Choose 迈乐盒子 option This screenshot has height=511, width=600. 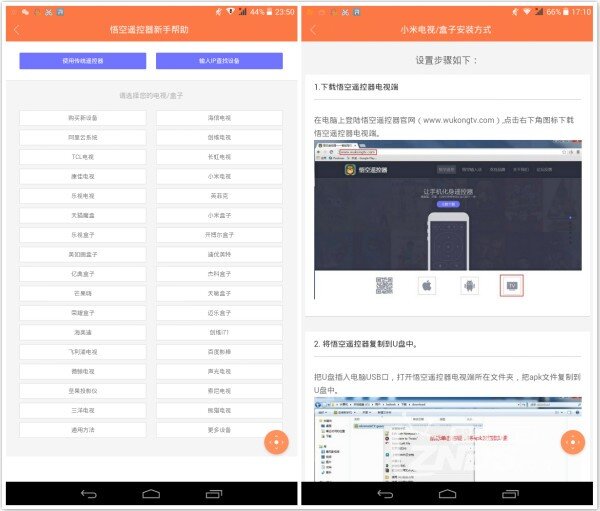click(x=219, y=313)
